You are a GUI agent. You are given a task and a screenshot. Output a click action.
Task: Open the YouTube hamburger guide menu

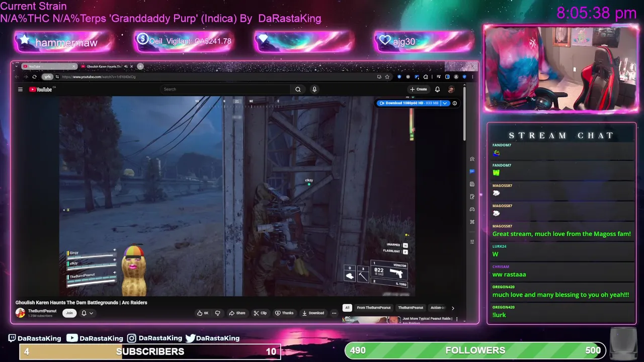(x=20, y=89)
